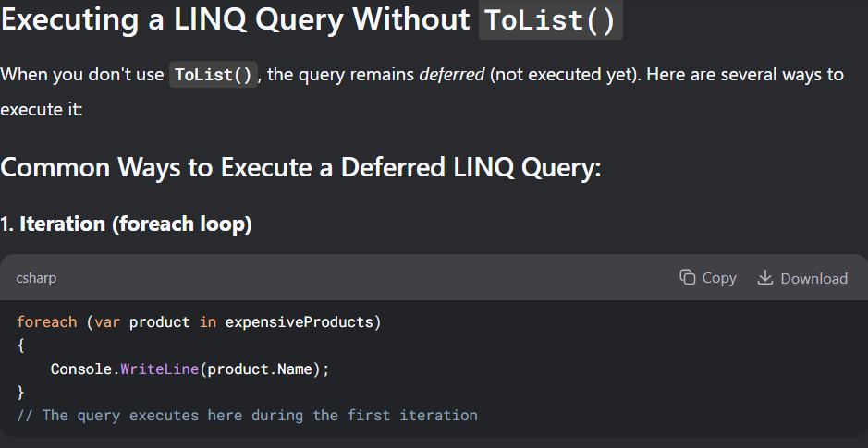Click the csharp language label
This screenshot has width=868, height=448.
[36, 278]
